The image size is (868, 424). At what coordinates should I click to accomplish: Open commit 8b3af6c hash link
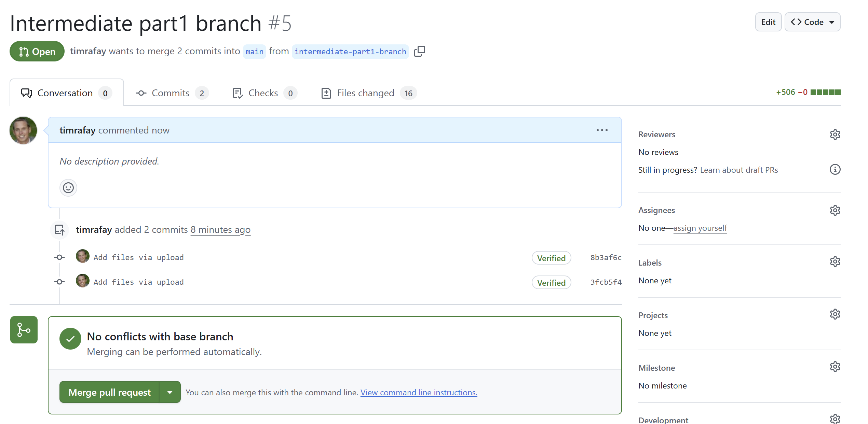tap(606, 258)
